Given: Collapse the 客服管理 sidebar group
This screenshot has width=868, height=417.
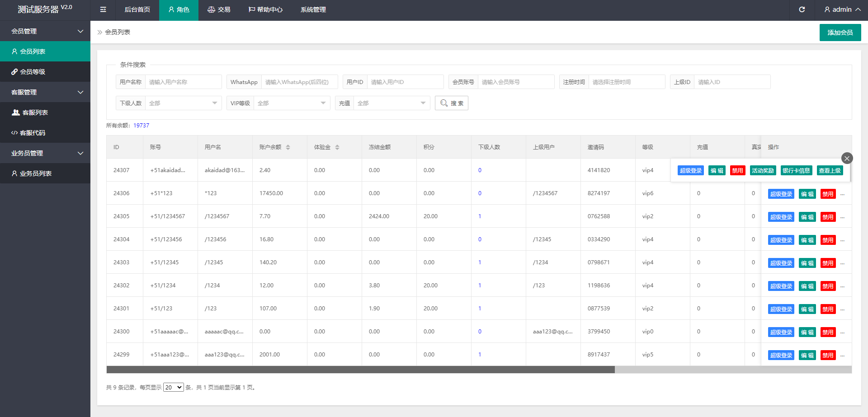Looking at the screenshot, I should (45, 92).
